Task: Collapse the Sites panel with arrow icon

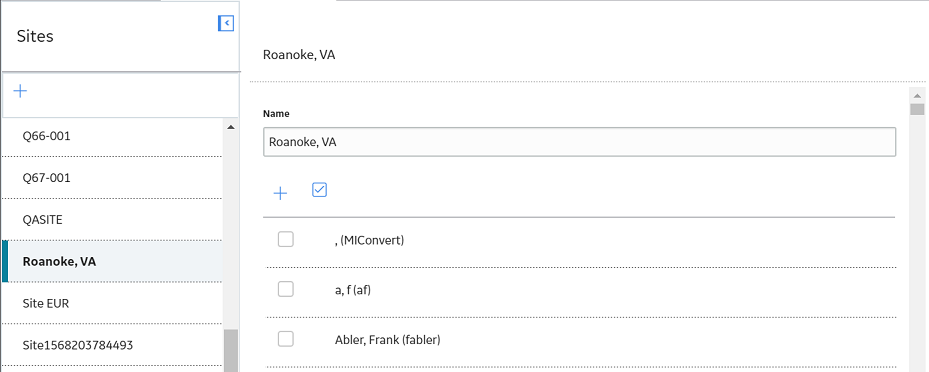Action: pos(226,23)
